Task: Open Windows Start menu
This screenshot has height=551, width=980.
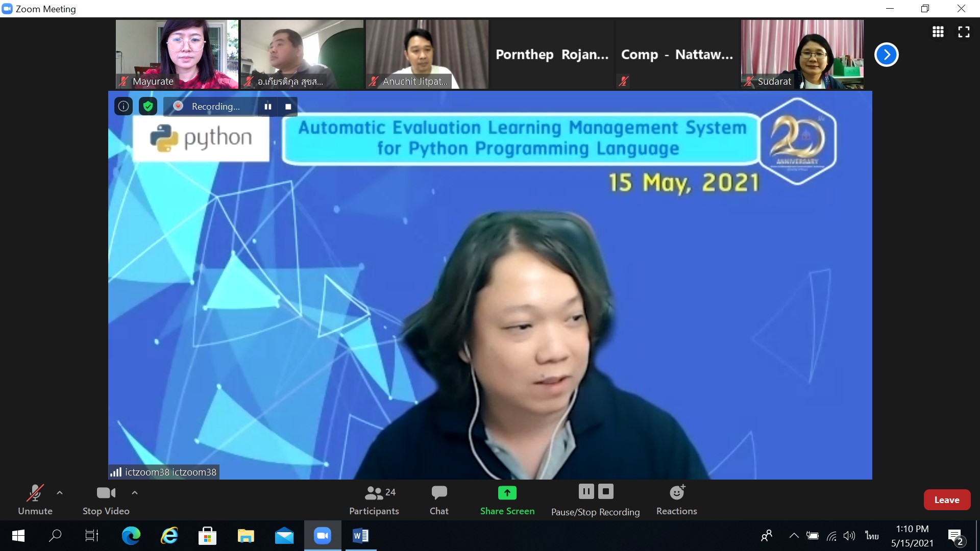Action: click(x=18, y=536)
